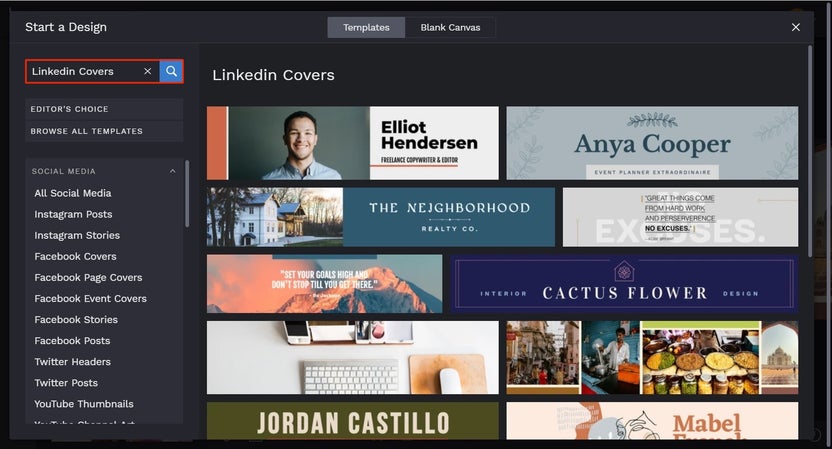The image size is (832, 449).
Task: Click the Social Media section header
Action: 104,171
